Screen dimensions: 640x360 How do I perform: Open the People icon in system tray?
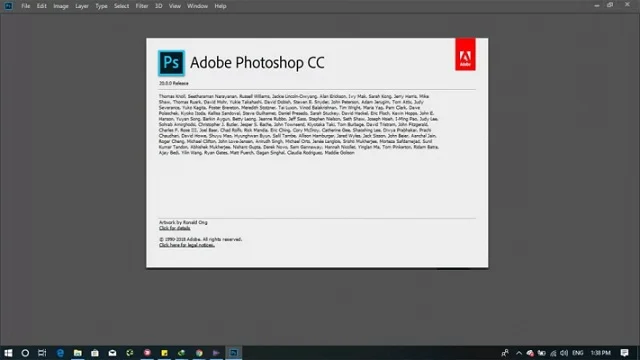[x=505, y=353]
